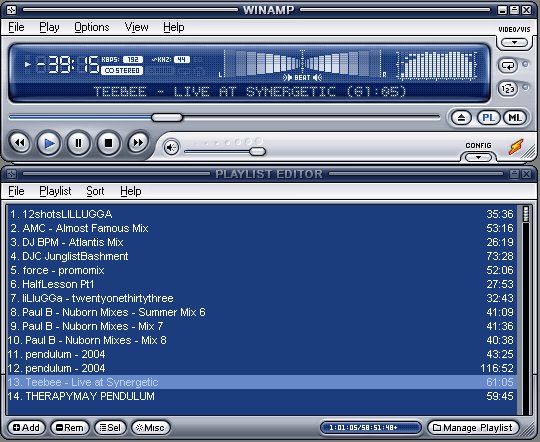540x442 pixels.
Task: Click the time display showing -39:15
Action: click(x=68, y=65)
